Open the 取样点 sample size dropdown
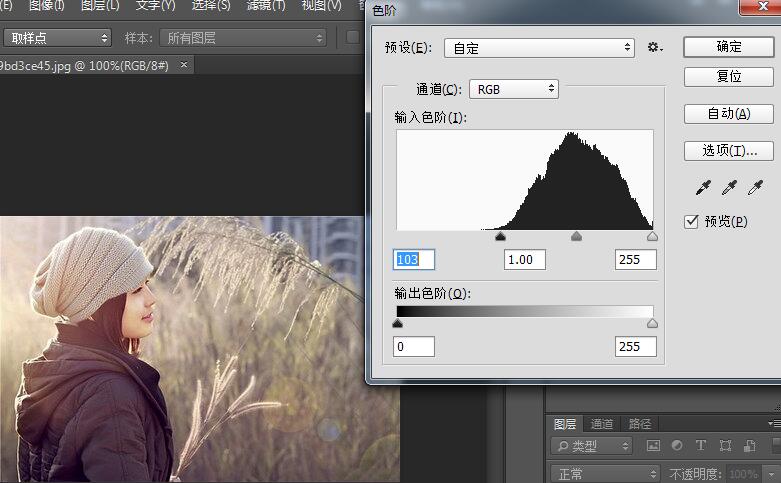Screen dimensions: 781x483 pos(57,38)
